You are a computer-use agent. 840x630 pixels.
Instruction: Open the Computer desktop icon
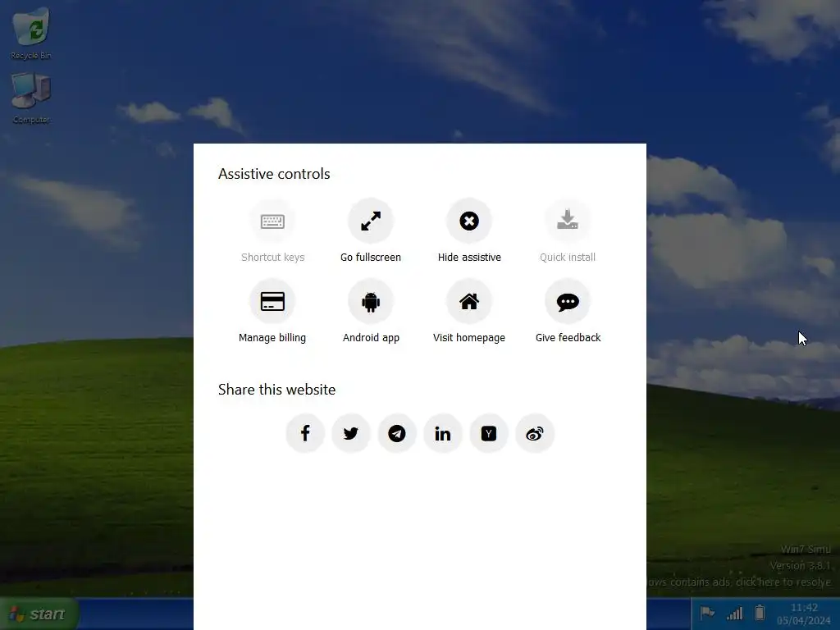click(x=31, y=98)
